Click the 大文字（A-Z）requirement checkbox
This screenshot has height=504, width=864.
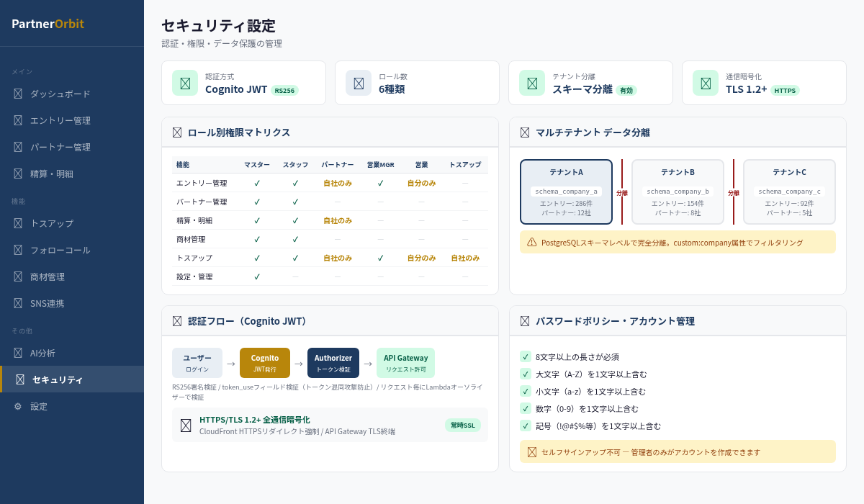[526, 374]
